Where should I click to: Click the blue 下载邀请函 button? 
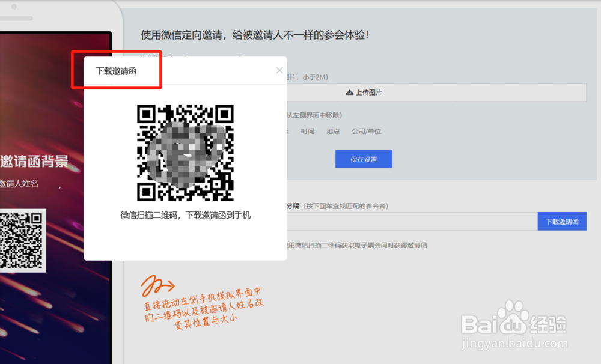(562, 222)
